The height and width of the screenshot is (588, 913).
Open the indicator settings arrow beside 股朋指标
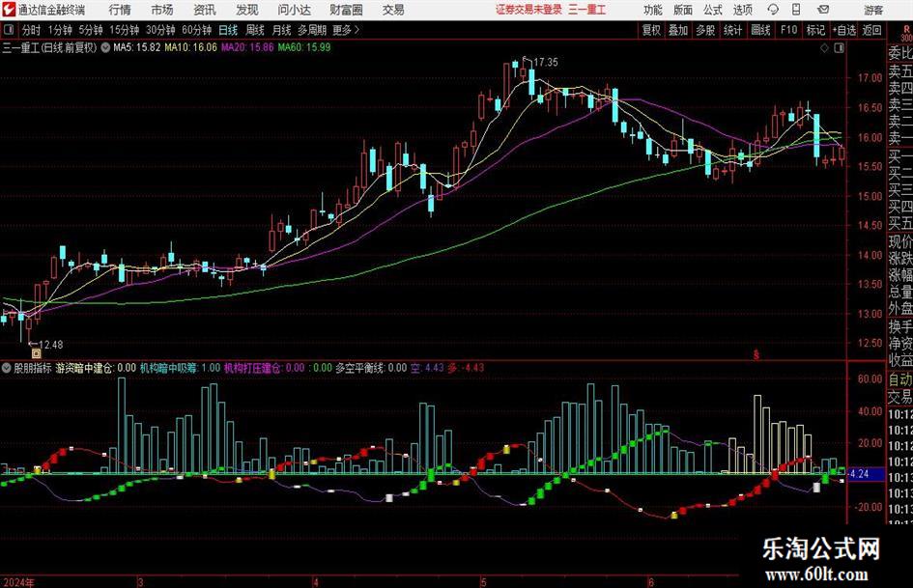tap(7, 368)
